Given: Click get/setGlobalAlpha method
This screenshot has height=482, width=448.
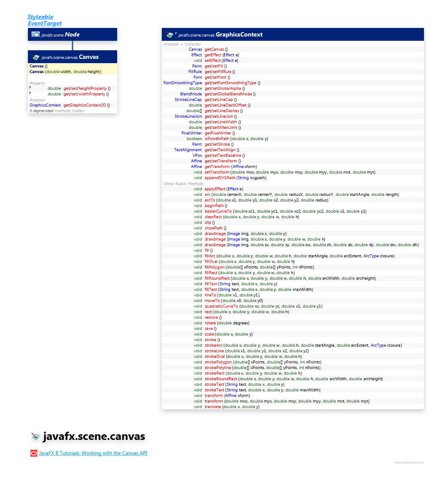Looking at the screenshot, I should coord(225,88).
